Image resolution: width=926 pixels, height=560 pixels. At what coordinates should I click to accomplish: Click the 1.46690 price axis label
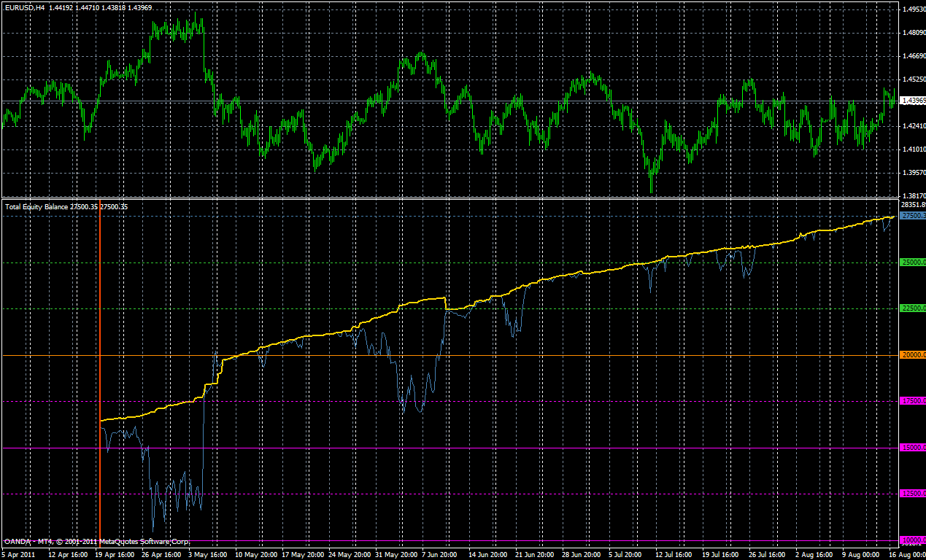coord(914,56)
